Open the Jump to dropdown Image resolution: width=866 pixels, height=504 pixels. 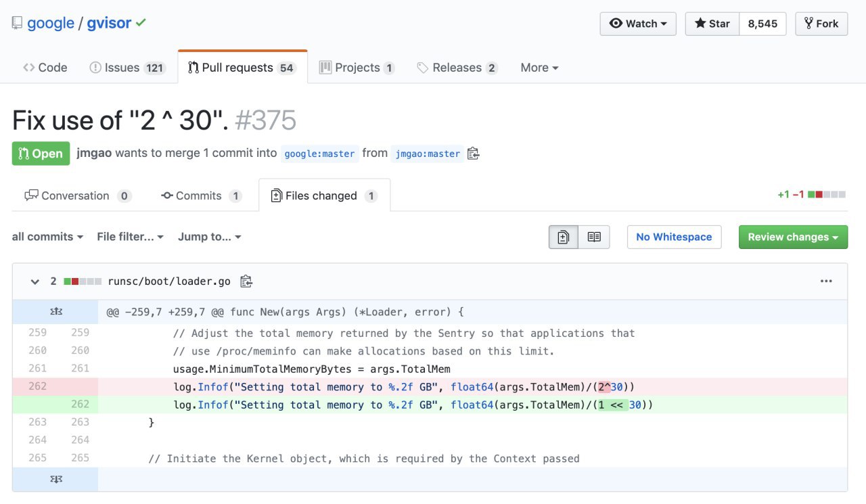coord(209,237)
